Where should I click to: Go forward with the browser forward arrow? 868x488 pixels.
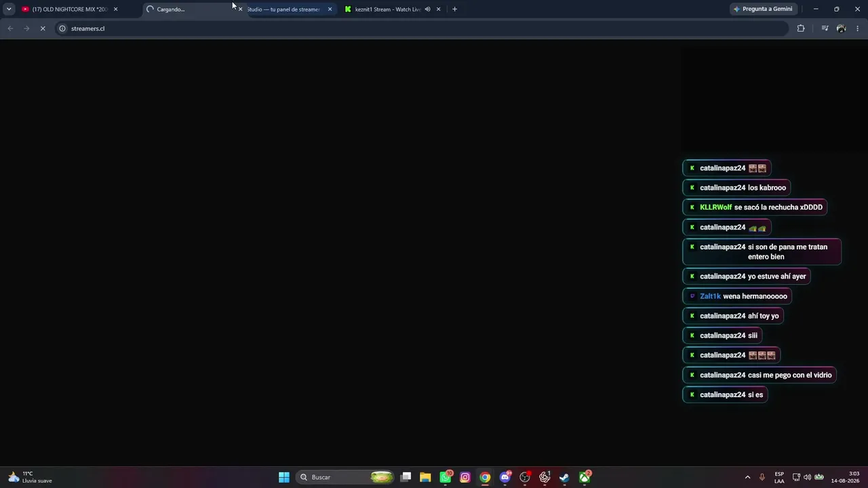pos(26,28)
